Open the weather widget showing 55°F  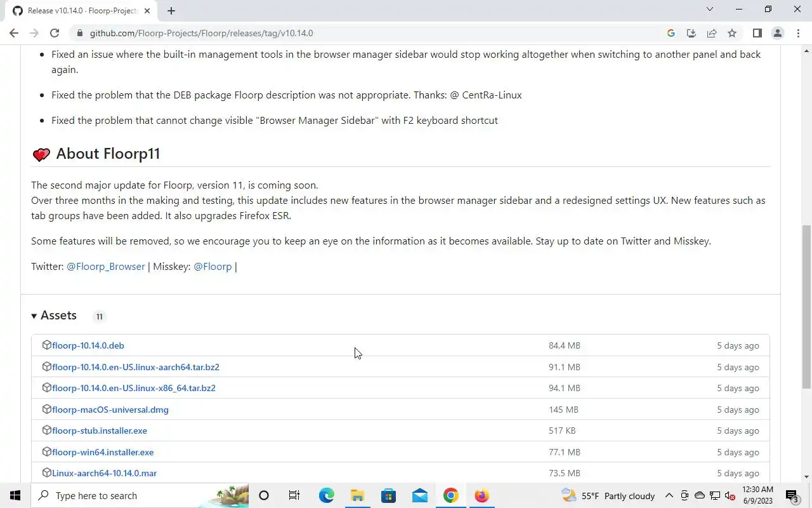point(608,495)
